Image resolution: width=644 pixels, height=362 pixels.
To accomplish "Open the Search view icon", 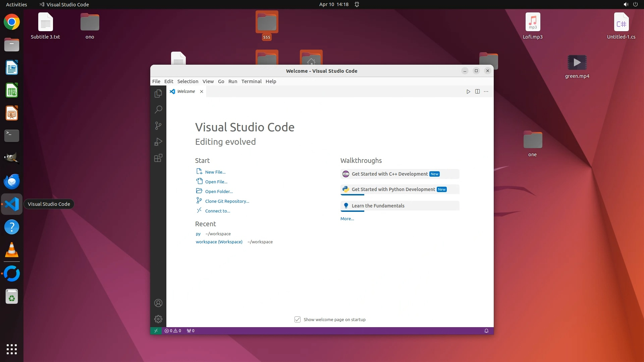I will pyautogui.click(x=158, y=110).
